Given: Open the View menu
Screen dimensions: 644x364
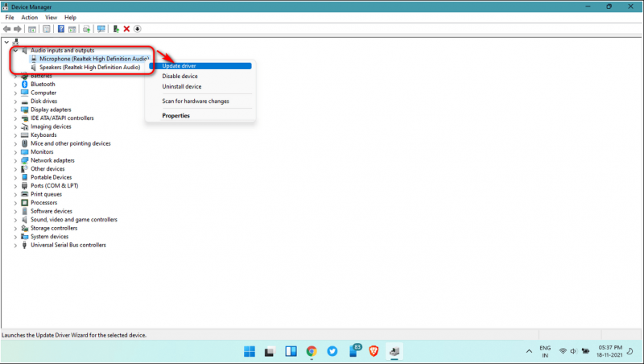Looking at the screenshot, I should click(51, 17).
